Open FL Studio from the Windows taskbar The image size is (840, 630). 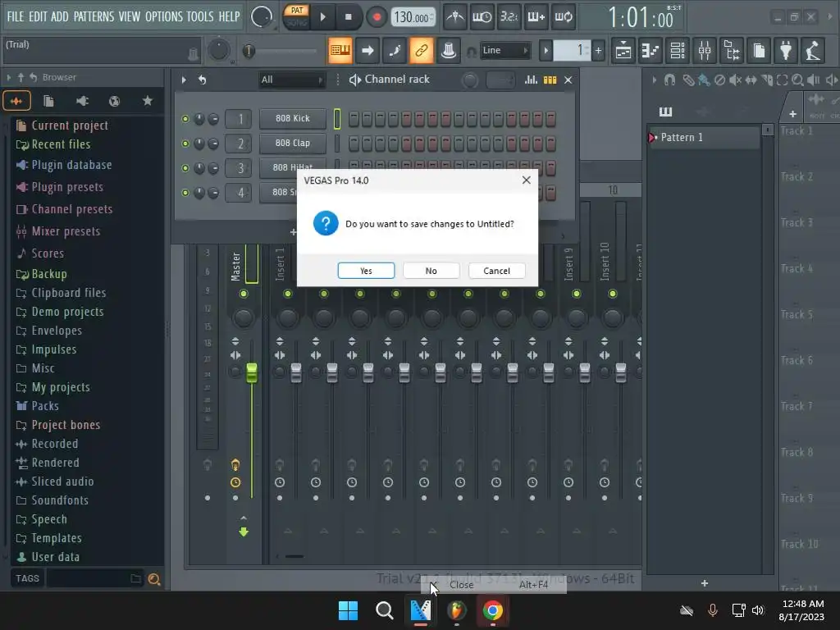tap(456, 610)
